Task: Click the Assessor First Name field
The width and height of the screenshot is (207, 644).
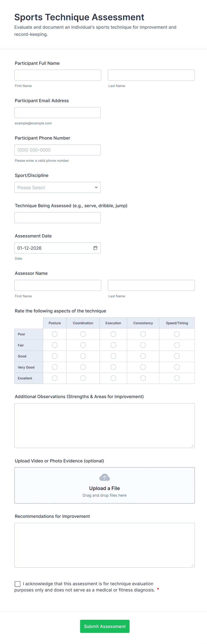Action: point(57,285)
